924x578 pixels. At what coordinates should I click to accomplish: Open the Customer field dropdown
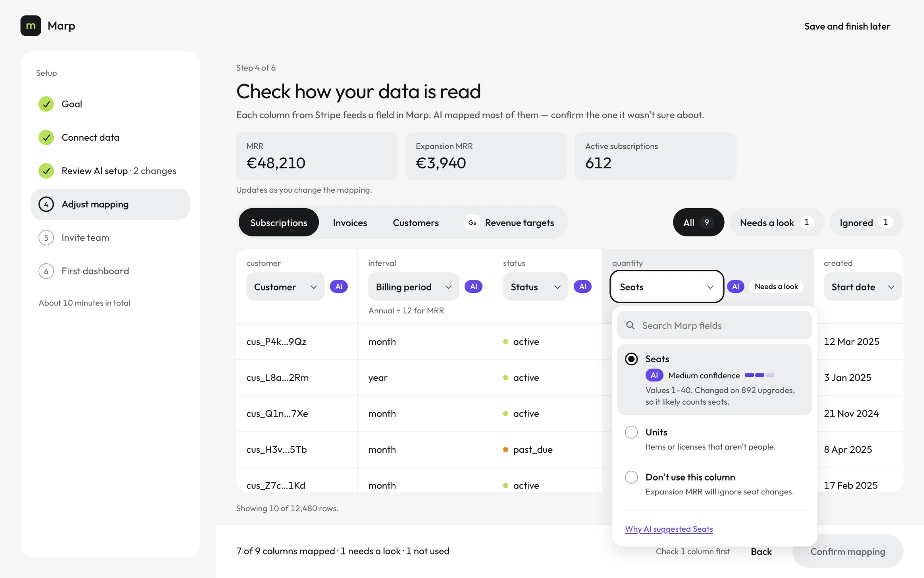(285, 287)
